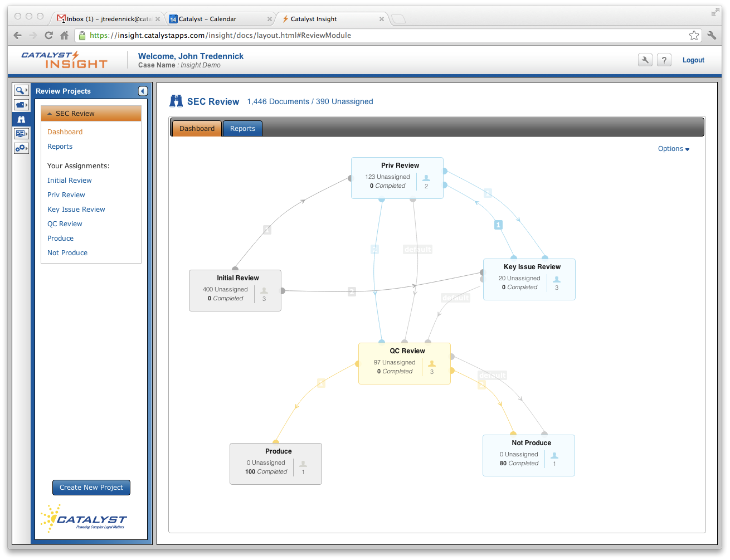Open browser home page icon

click(65, 35)
